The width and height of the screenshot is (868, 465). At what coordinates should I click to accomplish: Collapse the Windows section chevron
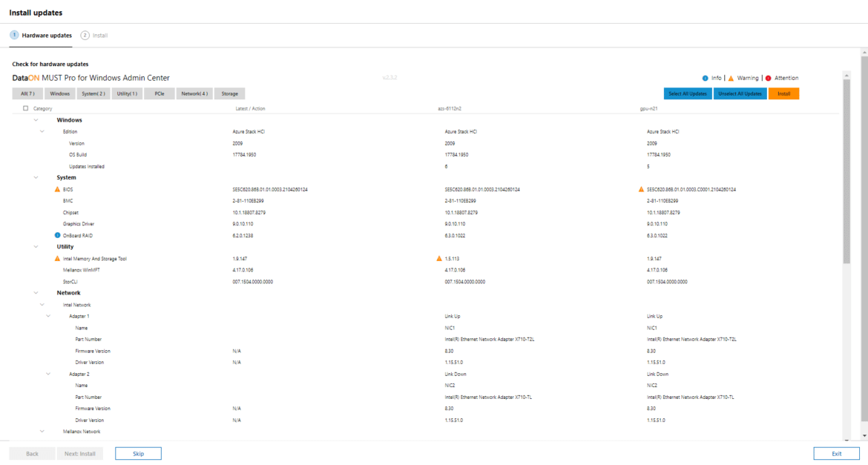(x=36, y=120)
